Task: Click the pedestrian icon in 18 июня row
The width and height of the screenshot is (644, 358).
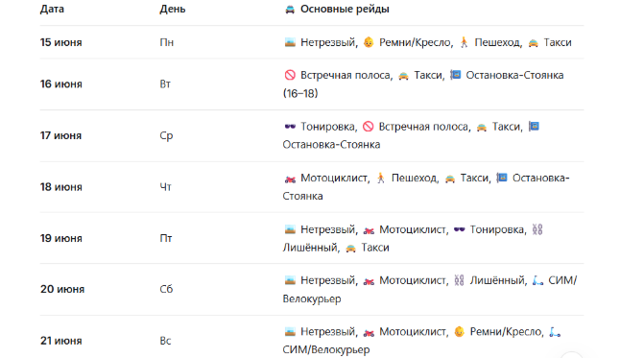Action: click(x=381, y=178)
